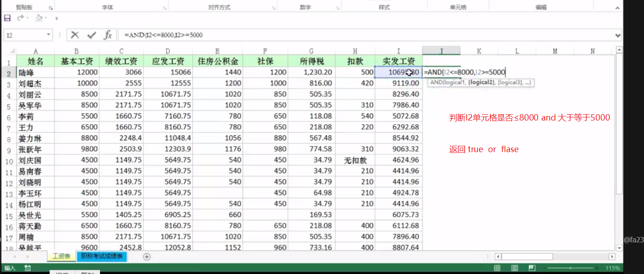Select column G header

point(311,51)
